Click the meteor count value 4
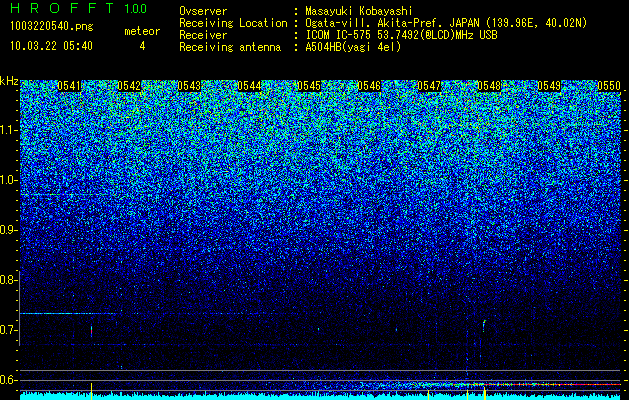629x400 pixels. click(x=142, y=46)
